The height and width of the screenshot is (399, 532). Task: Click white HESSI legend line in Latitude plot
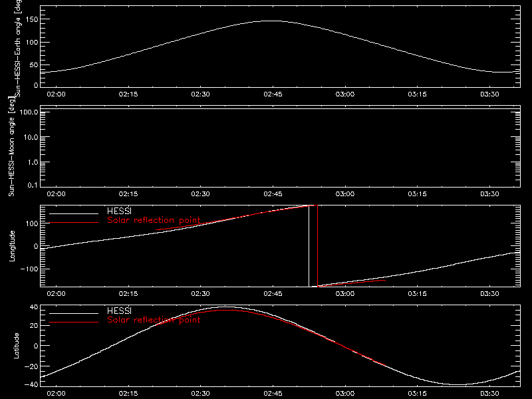[74, 313]
